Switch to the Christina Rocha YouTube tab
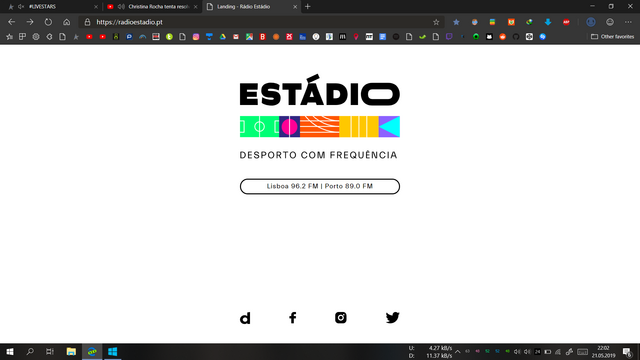640x360 pixels. pyautogui.click(x=153, y=7)
